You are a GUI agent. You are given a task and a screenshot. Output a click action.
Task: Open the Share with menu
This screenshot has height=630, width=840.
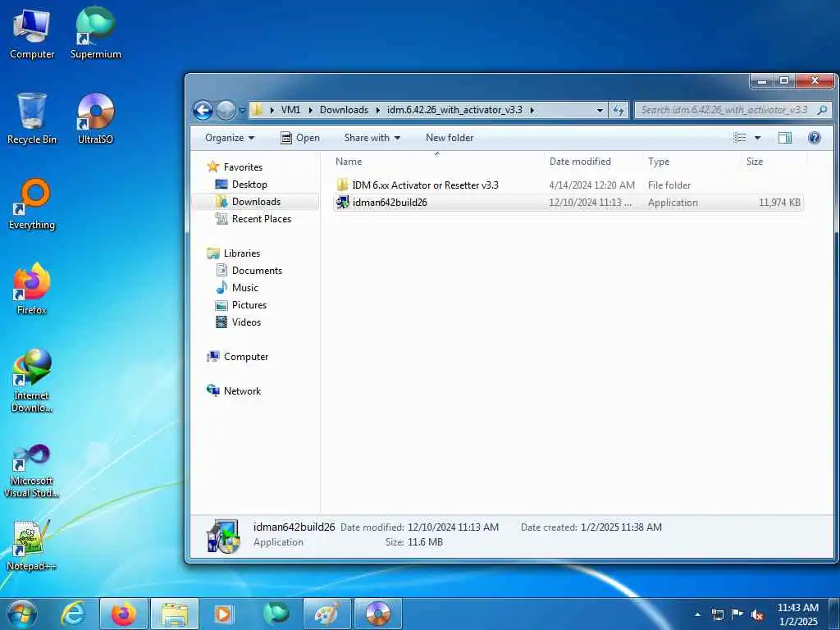[x=372, y=138]
